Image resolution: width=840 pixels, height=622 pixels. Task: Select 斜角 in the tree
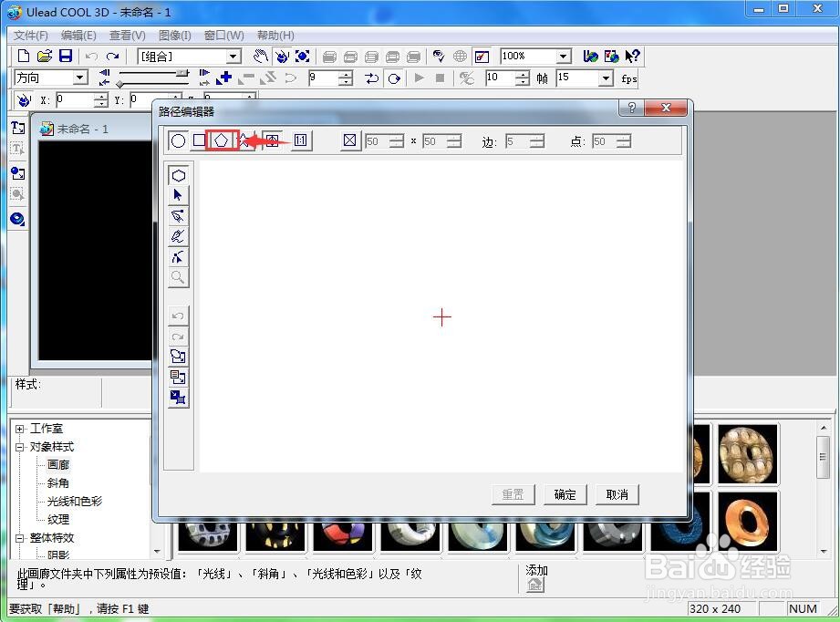coord(57,483)
